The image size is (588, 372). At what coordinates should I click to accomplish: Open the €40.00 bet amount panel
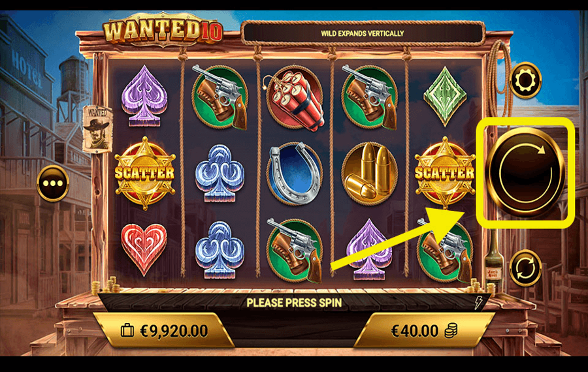[424, 331]
